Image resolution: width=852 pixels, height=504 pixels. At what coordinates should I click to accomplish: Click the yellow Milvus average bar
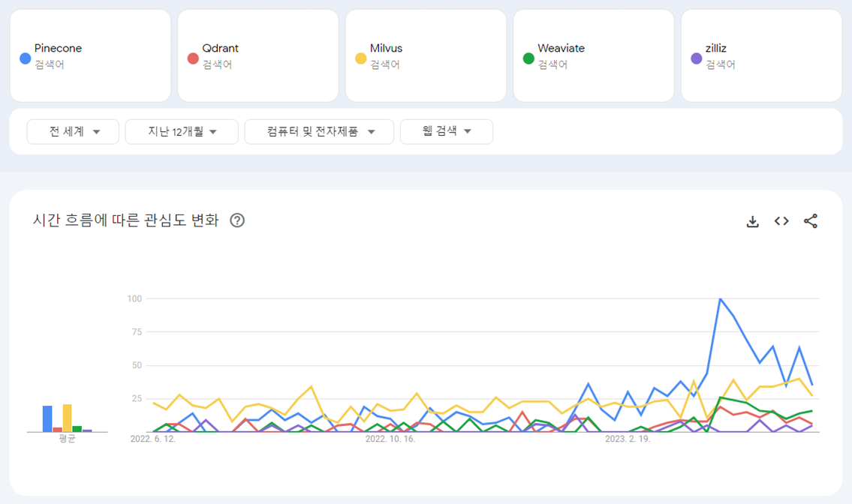[x=67, y=418]
